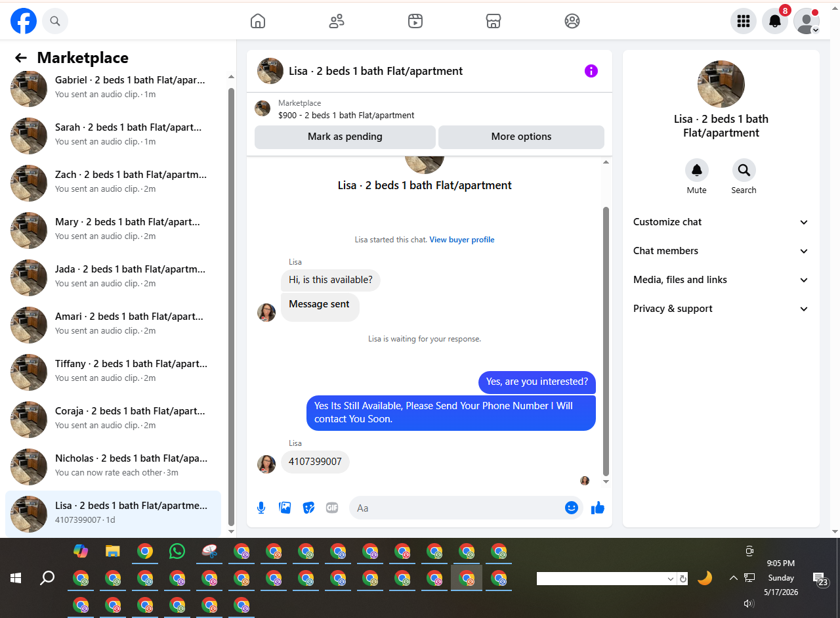
Task: Open the notifications bell with 8 badge
Action: 775,21
